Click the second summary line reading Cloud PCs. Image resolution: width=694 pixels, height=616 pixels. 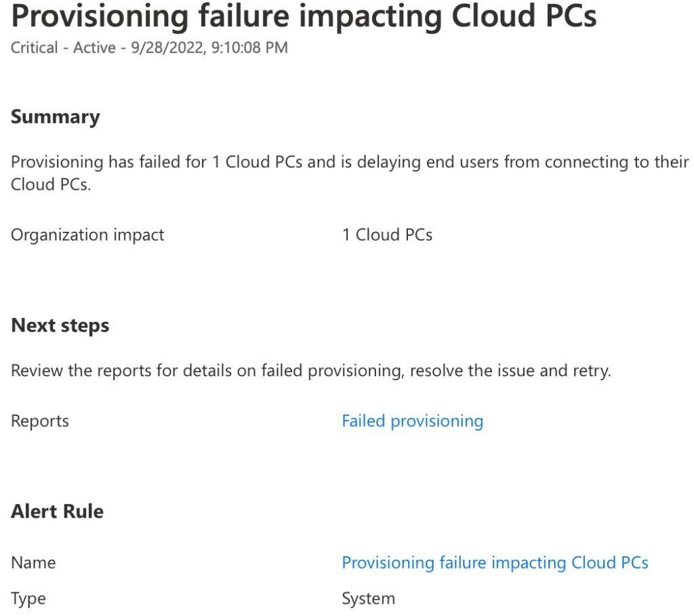51,184
